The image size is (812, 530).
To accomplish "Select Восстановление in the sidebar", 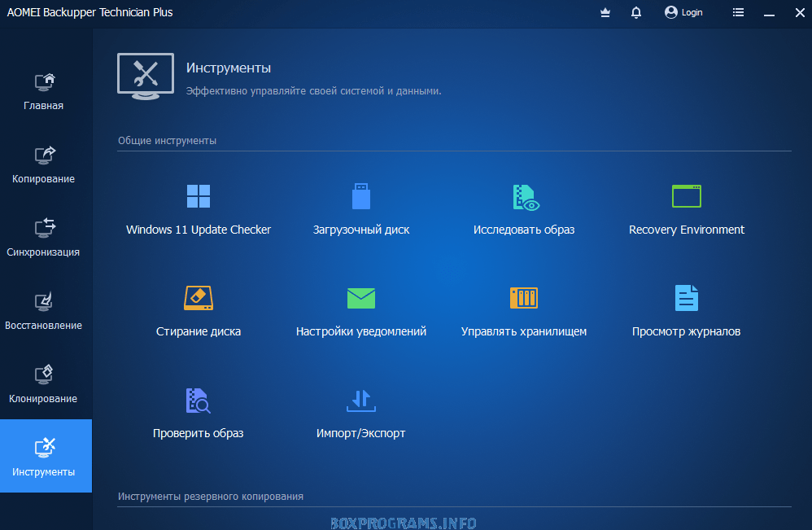I will click(x=43, y=311).
